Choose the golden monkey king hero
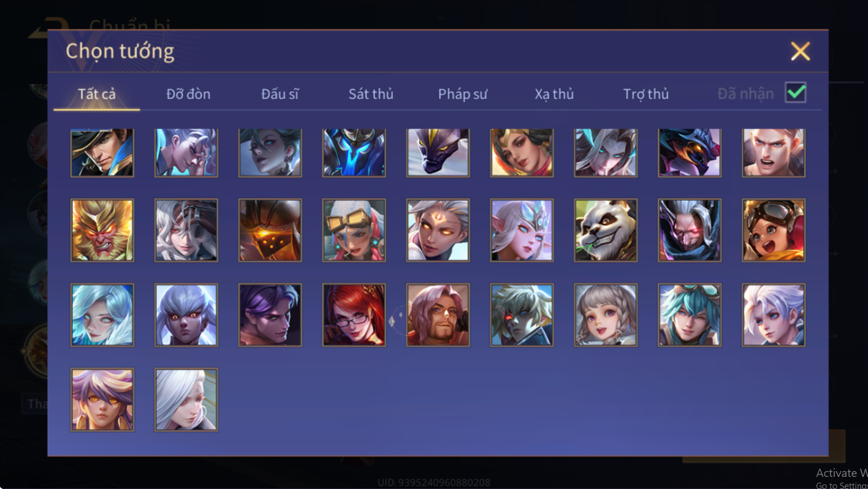Image resolution: width=868 pixels, height=489 pixels. 102,230
